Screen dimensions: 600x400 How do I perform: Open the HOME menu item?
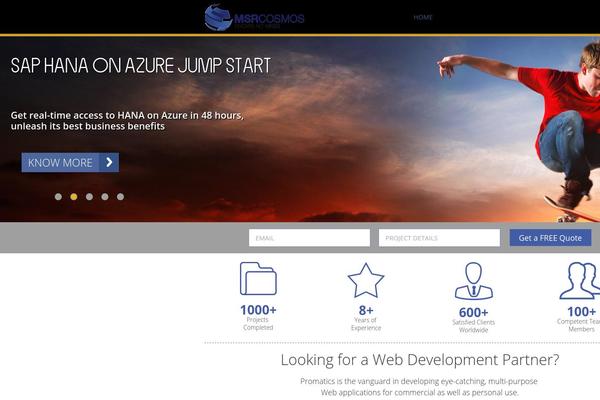pos(423,18)
